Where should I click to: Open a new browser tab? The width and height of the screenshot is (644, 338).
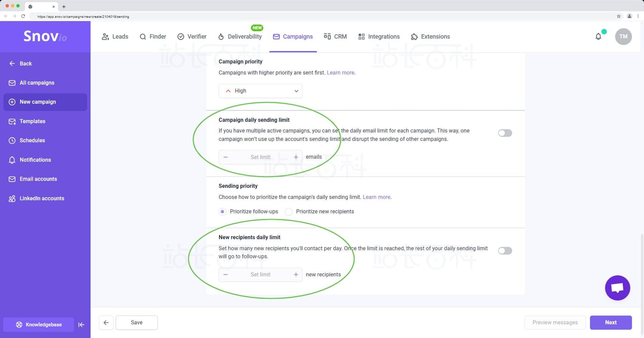pos(64,6)
